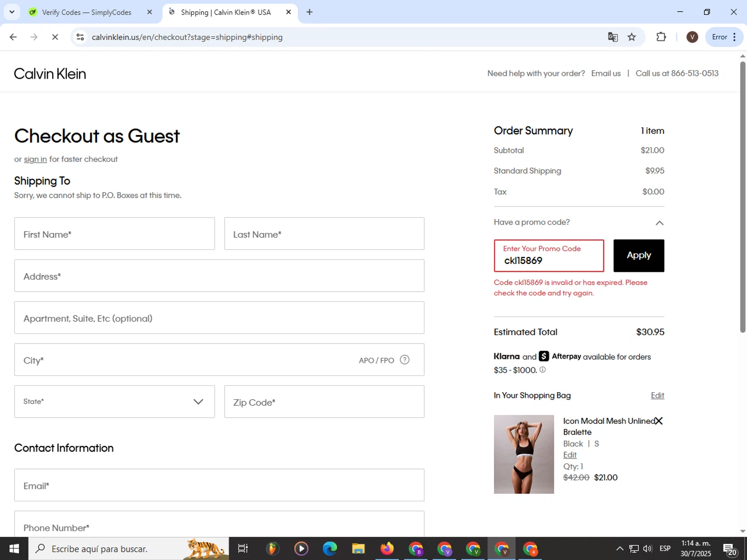The height and width of the screenshot is (560, 747).
Task: Click the Calvin Klein logo
Action: point(50,74)
